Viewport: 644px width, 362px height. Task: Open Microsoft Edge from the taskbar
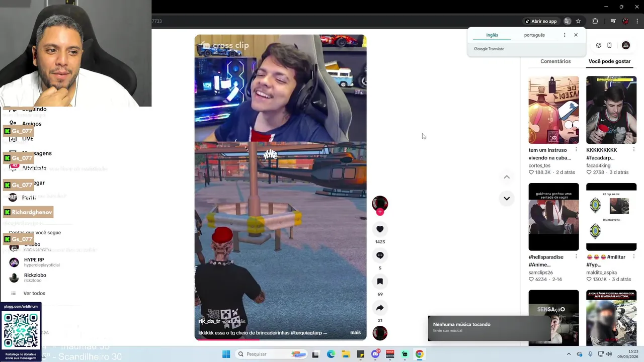[331, 354]
